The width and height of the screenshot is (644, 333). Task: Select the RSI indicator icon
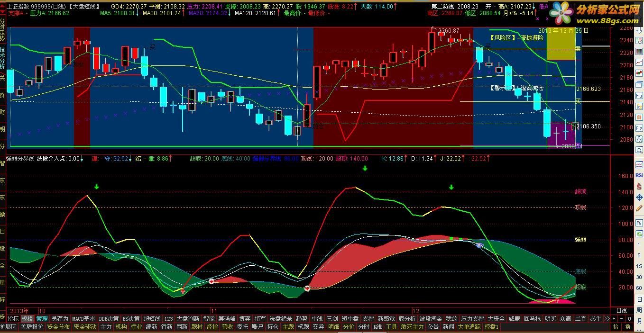tap(639, 176)
